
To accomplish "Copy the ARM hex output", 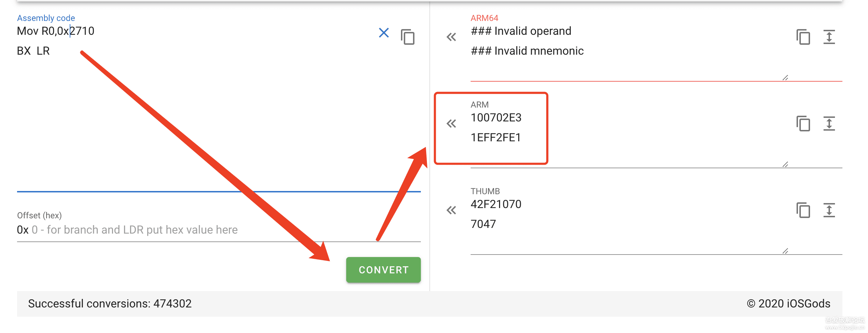I will (x=803, y=124).
